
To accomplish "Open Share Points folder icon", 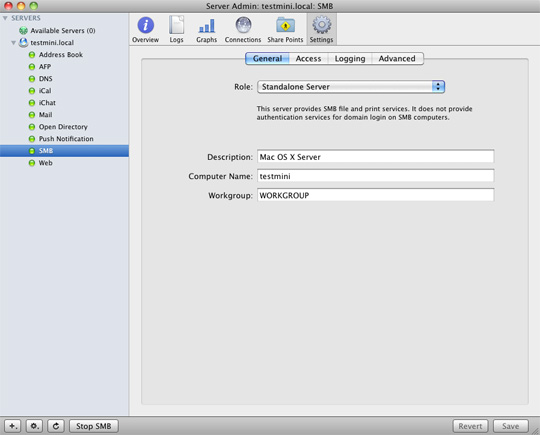I will point(285,25).
